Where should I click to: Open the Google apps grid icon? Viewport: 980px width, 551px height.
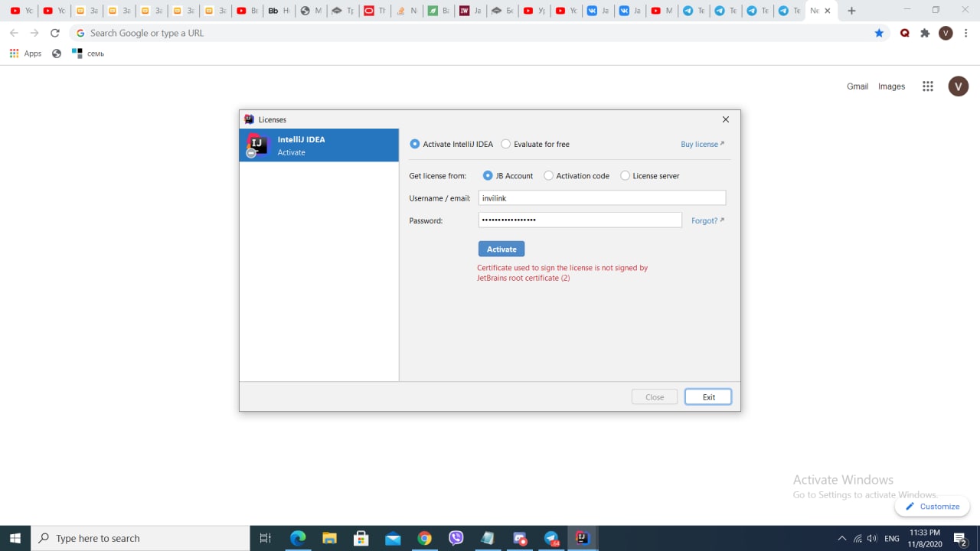click(x=928, y=86)
